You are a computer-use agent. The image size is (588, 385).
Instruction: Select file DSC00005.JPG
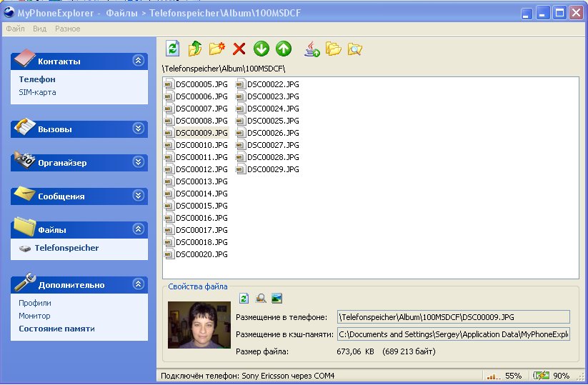(x=196, y=84)
